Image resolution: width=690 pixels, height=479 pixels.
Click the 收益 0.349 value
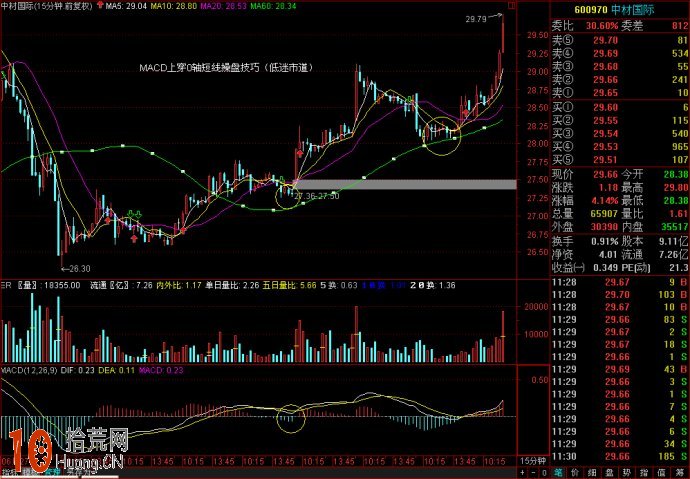tap(605, 267)
